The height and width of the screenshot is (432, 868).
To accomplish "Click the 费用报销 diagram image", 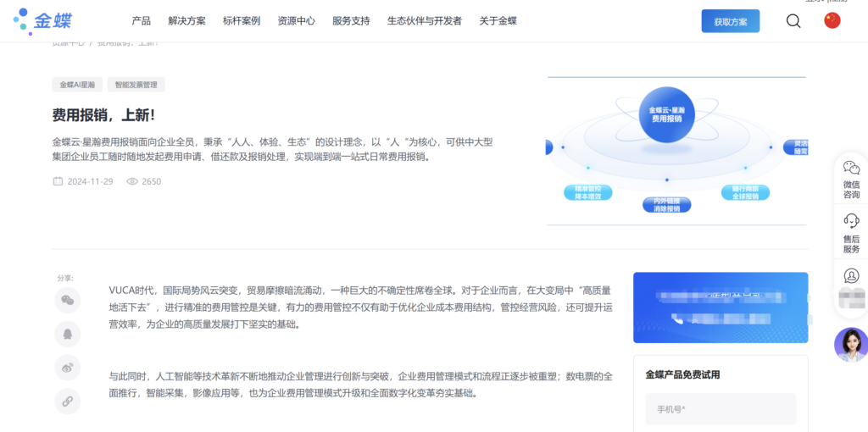I will click(x=676, y=151).
